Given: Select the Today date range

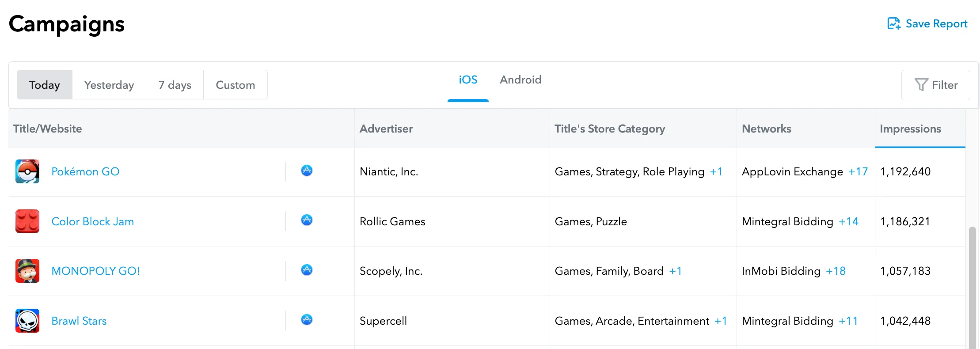Looking at the screenshot, I should [x=45, y=85].
